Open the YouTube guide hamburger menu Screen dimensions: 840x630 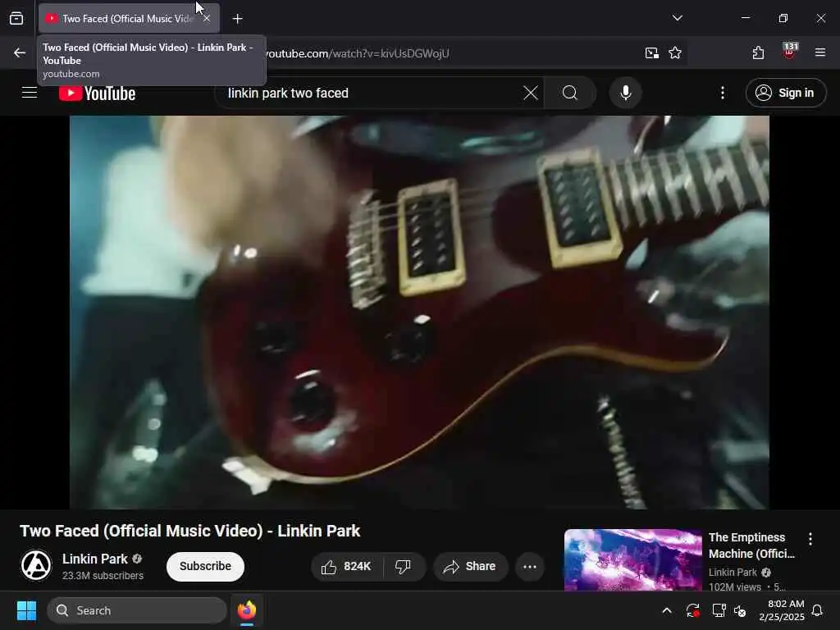point(30,93)
